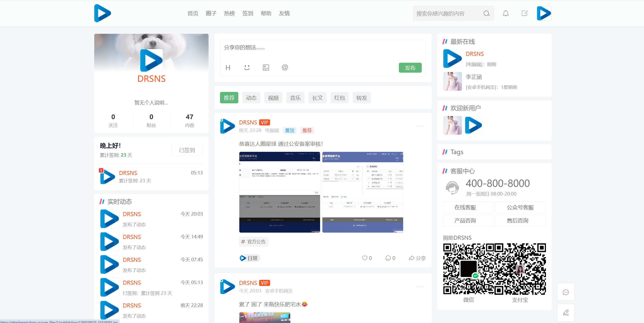Select the heading (H) formatting icon
This screenshot has height=323, width=644.
point(228,68)
